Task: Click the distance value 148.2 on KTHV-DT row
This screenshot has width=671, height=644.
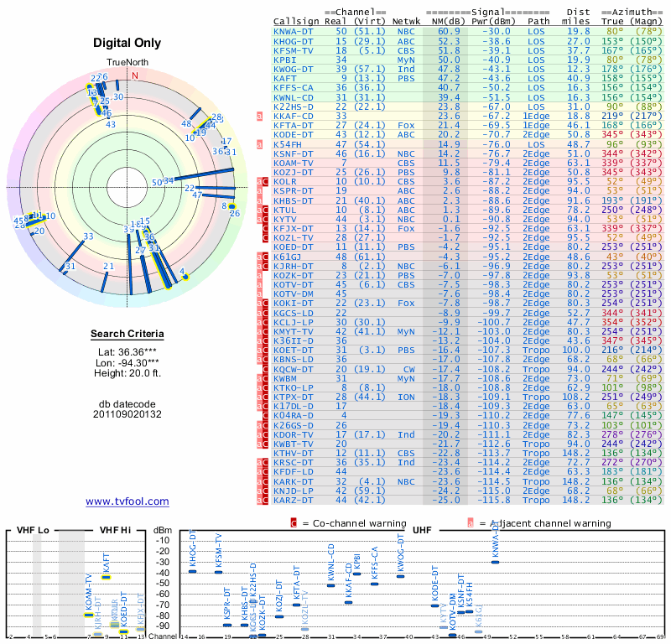Action: tap(575, 453)
